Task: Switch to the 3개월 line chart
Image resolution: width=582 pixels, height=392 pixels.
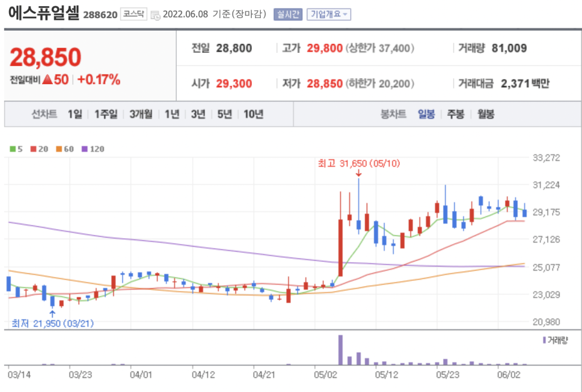Action: pos(140,114)
